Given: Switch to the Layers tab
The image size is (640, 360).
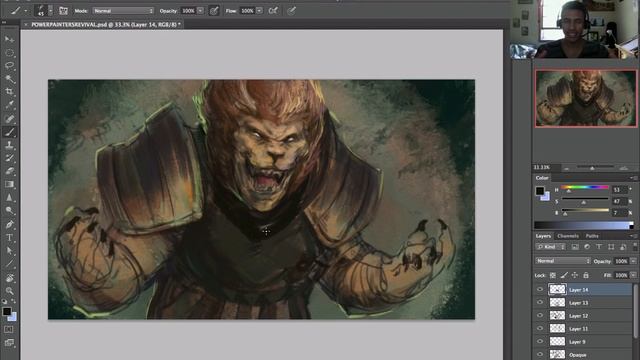Looking at the screenshot, I should point(543,236).
